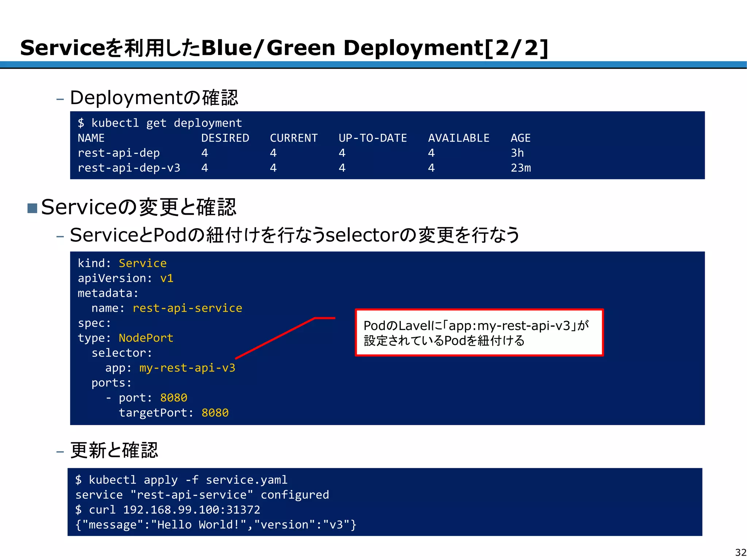The width and height of the screenshot is (747, 560).
Task: Click the command '$ curl 192.168.99.100:31372'
Action: pyautogui.click(x=167, y=510)
